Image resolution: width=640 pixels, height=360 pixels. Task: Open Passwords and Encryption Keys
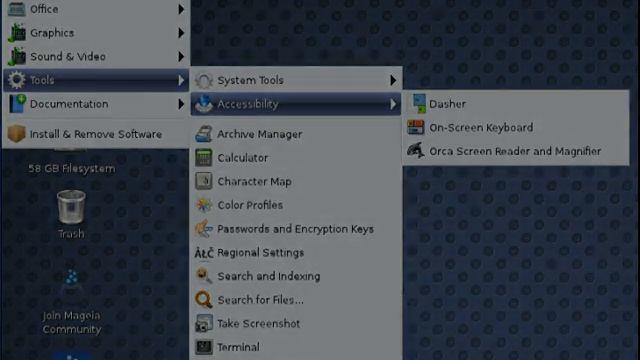[296, 229]
